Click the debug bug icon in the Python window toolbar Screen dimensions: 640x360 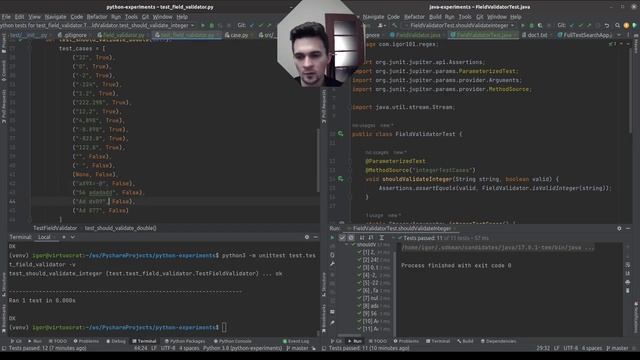pyautogui.click(x=211, y=25)
